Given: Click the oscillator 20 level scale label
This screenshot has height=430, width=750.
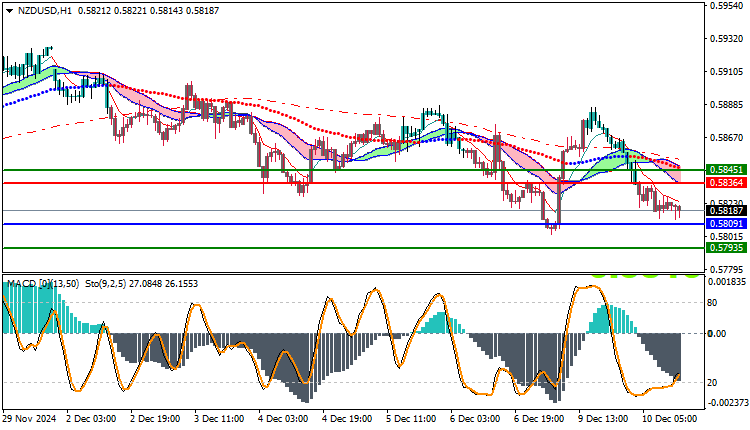Looking at the screenshot, I should point(712,383).
